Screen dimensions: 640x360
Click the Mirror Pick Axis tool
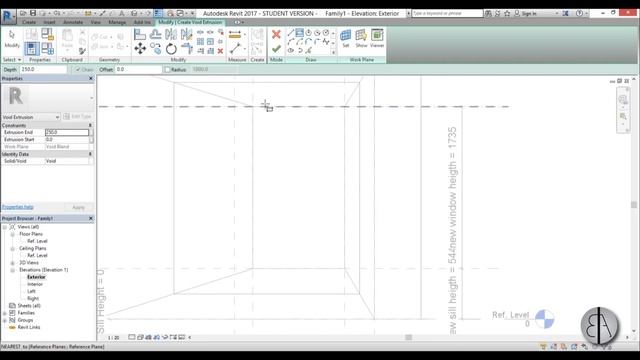tap(171, 35)
